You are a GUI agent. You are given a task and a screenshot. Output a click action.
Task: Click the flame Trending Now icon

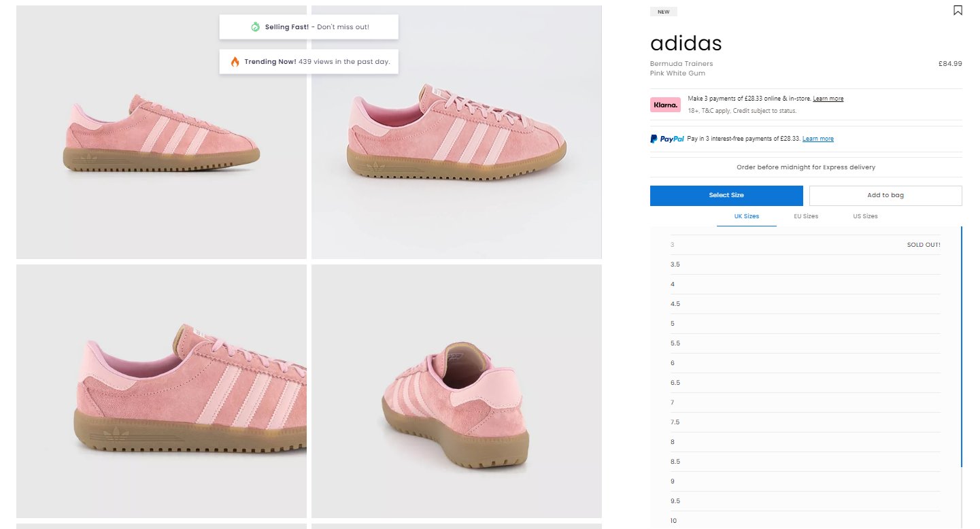point(235,61)
